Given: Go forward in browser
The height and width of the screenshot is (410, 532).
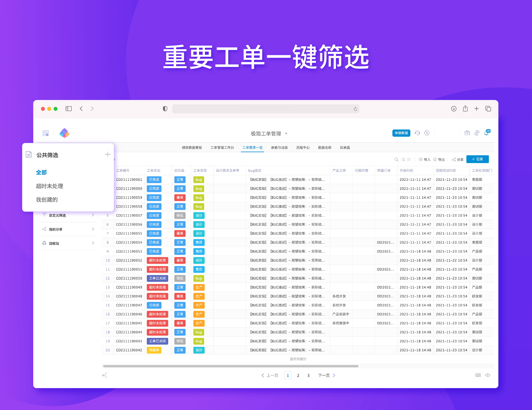Looking at the screenshot, I should (x=92, y=109).
